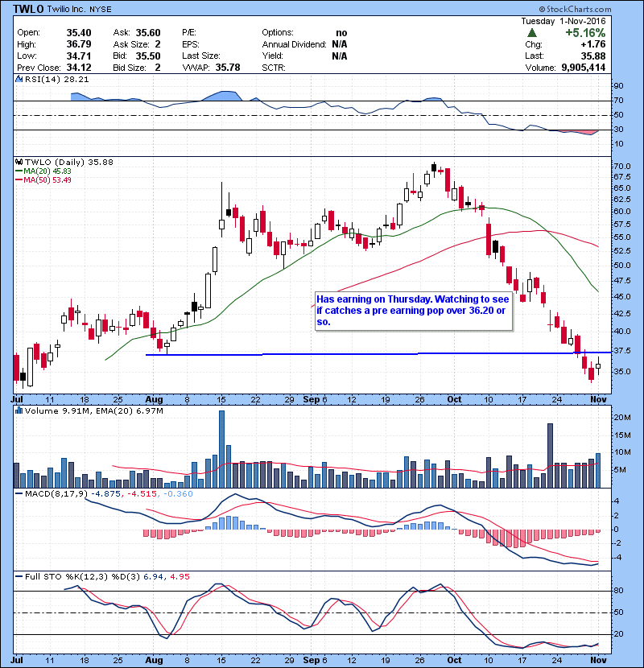Click the RSI axis label 30
This screenshot has height=668, width=644.
pyautogui.click(x=618, y=129)
